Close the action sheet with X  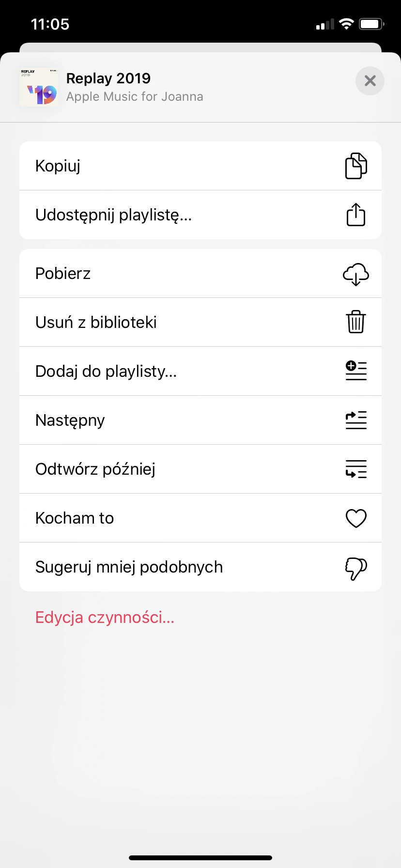(370, 80)
